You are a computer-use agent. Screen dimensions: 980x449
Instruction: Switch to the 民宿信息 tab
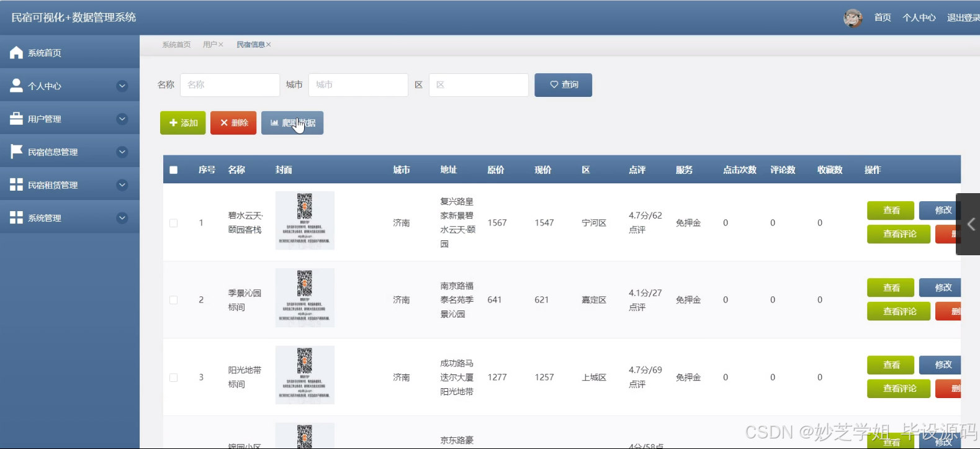click(x=250, y=45)
